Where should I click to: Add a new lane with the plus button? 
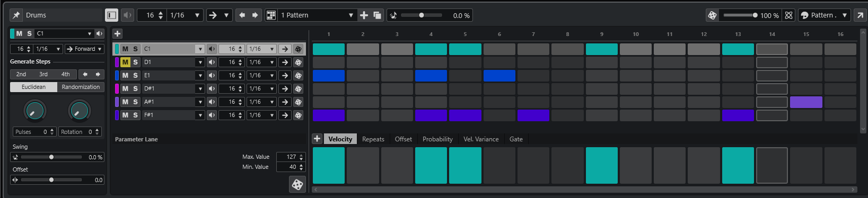point(117,34)
